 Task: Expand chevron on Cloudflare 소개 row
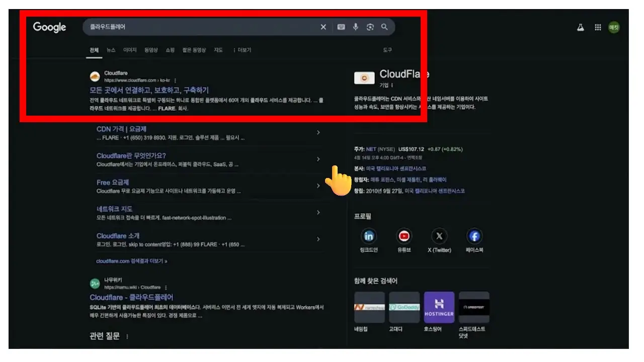coord(318,239)
